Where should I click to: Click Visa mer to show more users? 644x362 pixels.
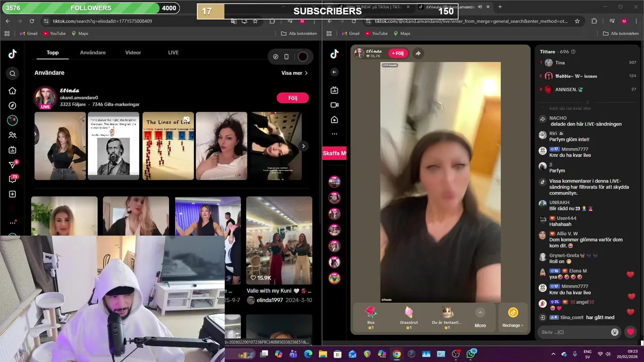point(295,73)
